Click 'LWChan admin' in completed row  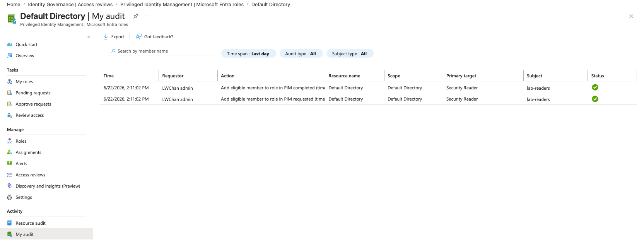coord(178,88)
